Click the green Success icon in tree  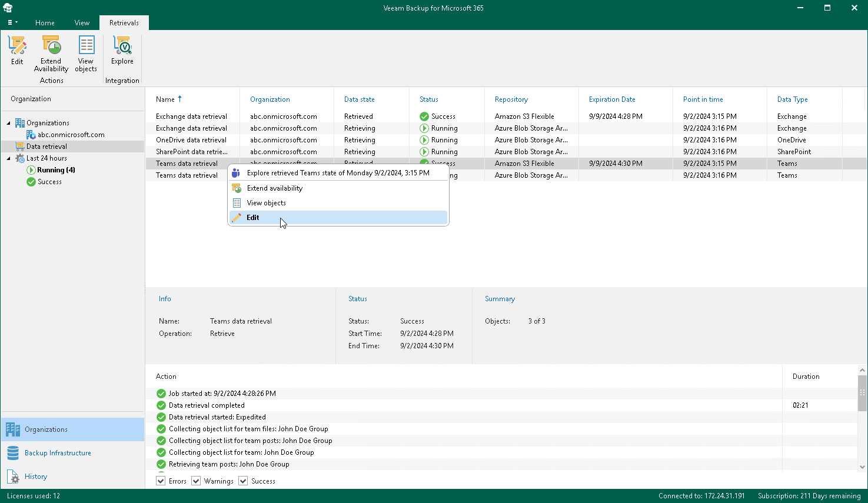pos(31,182)
